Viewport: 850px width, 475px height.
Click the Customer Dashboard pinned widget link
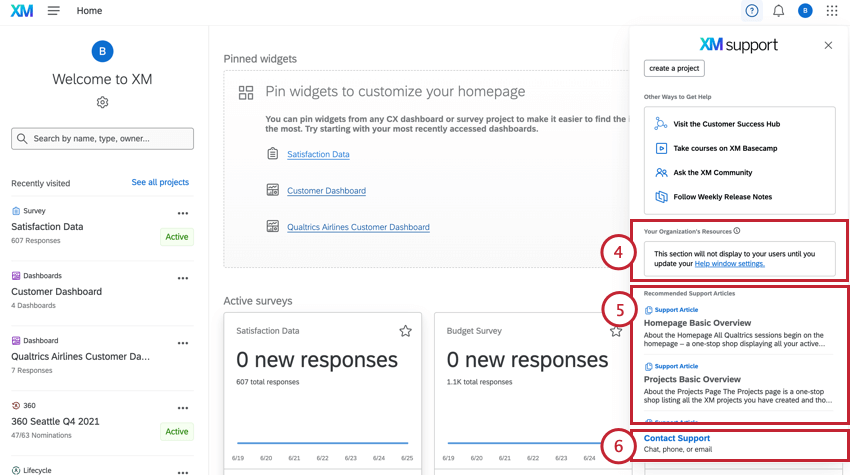coord(326,191)
